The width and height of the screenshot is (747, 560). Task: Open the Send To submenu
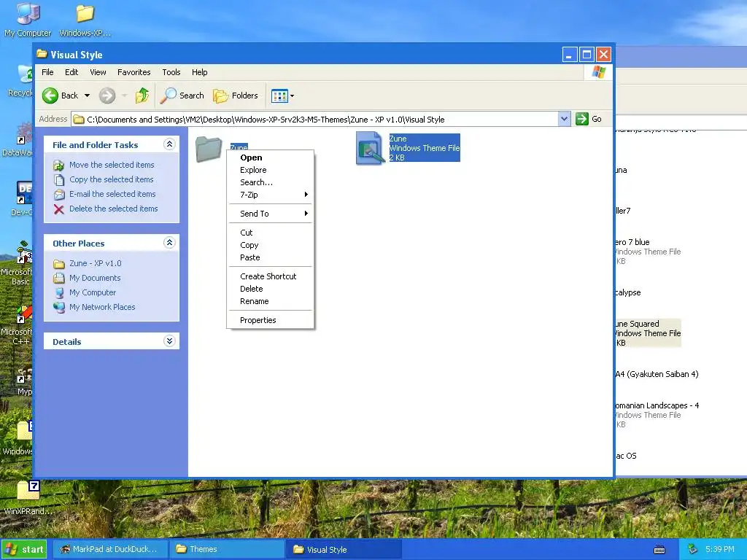[x=270, y=214]
